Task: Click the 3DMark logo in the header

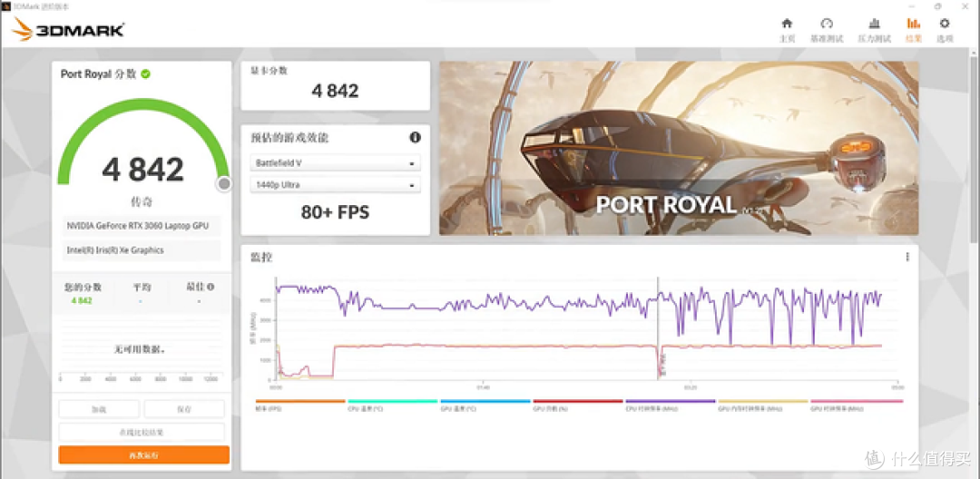Action: click(68, 30)
